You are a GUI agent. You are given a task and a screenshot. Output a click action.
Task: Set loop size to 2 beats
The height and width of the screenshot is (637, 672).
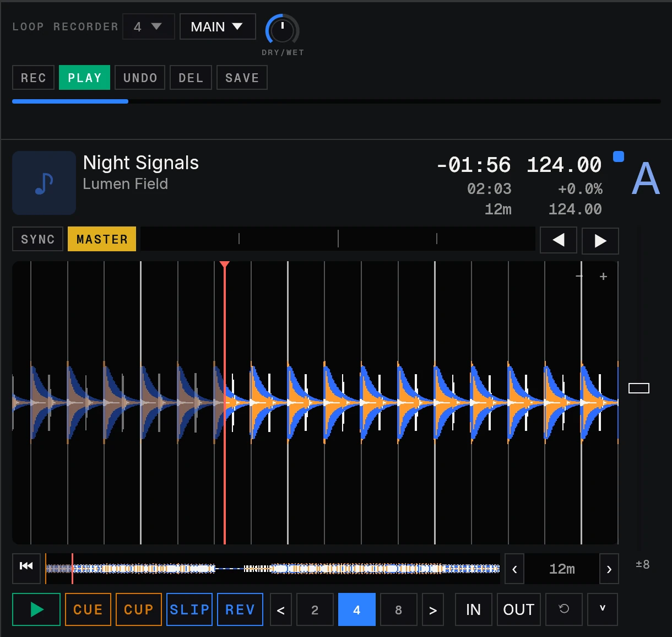point(315,610)
